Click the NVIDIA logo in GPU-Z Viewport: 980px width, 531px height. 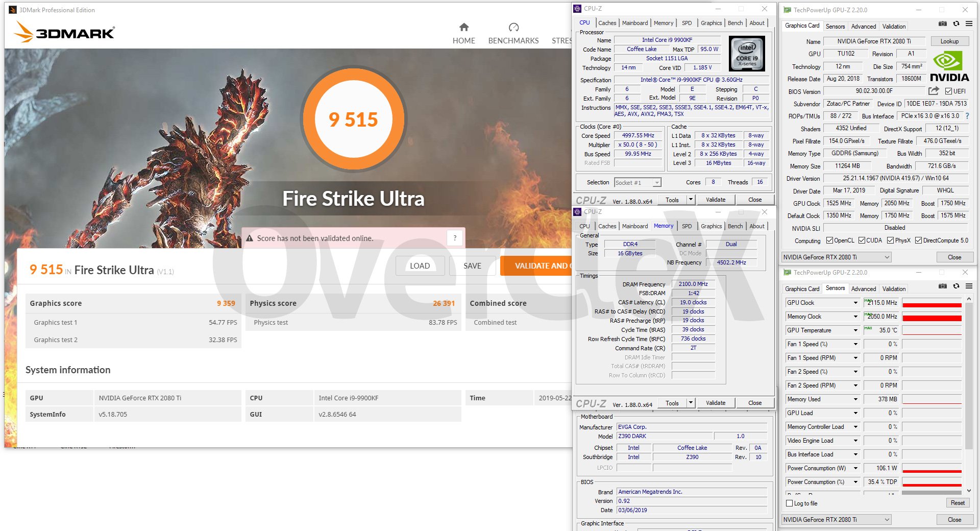coord(949,67)
